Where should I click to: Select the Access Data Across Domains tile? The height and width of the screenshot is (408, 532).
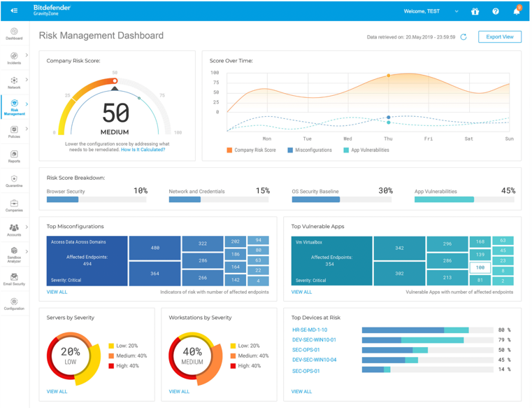pos(87,261)
